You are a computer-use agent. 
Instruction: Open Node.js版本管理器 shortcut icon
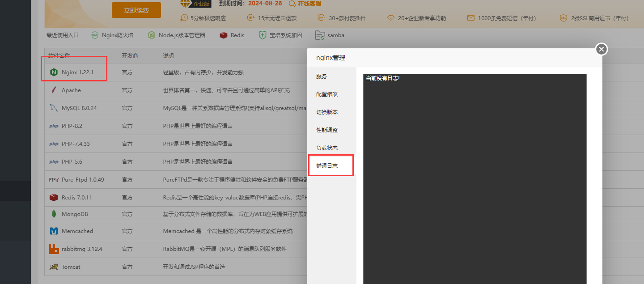152,35
